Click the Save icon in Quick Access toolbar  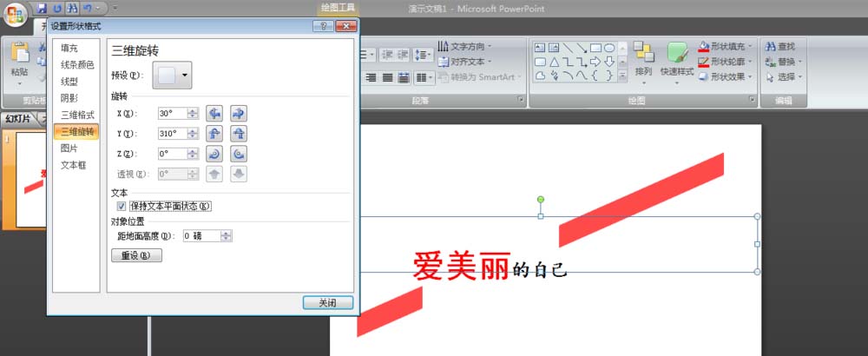pos(42,9)
